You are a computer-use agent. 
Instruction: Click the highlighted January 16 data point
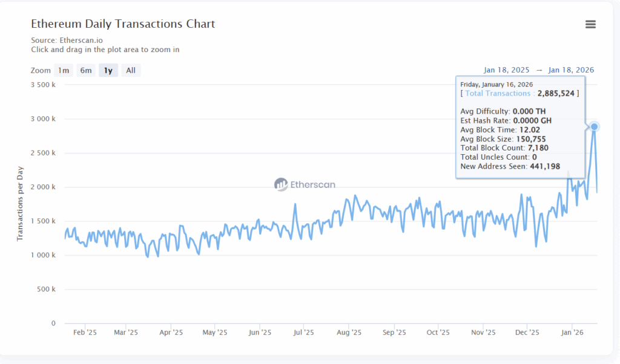coord(595,126)
